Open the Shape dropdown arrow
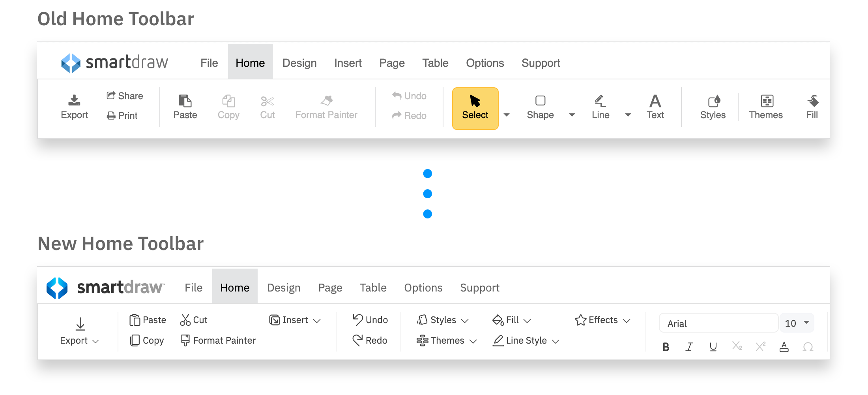Image resolution: width=868 pixels, height=395 pixels. click(x=572, y=115)
